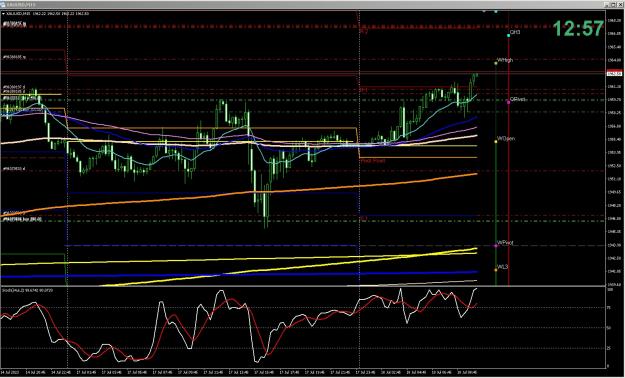
Task: Select the magenta WPivot marker dot
Action: [x=496, y=246]
